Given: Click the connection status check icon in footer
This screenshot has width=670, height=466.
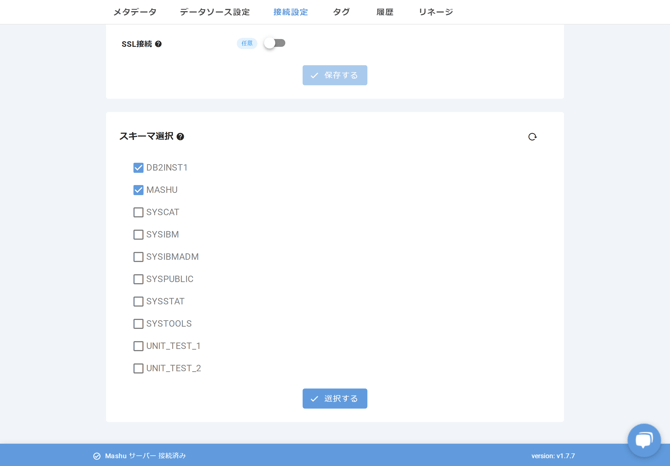Looking at the screenshot, I should pos(97,456).
